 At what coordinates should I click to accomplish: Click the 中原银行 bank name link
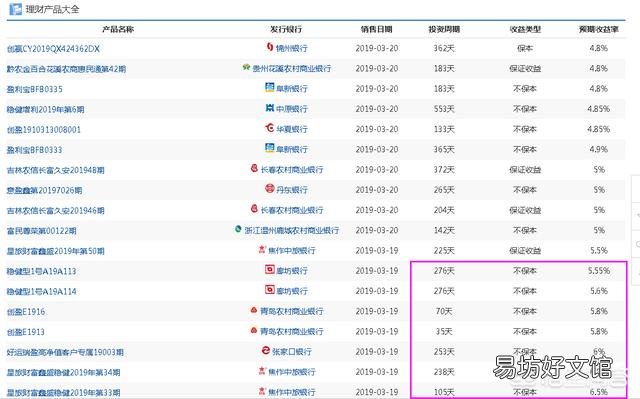coord(291,109)
